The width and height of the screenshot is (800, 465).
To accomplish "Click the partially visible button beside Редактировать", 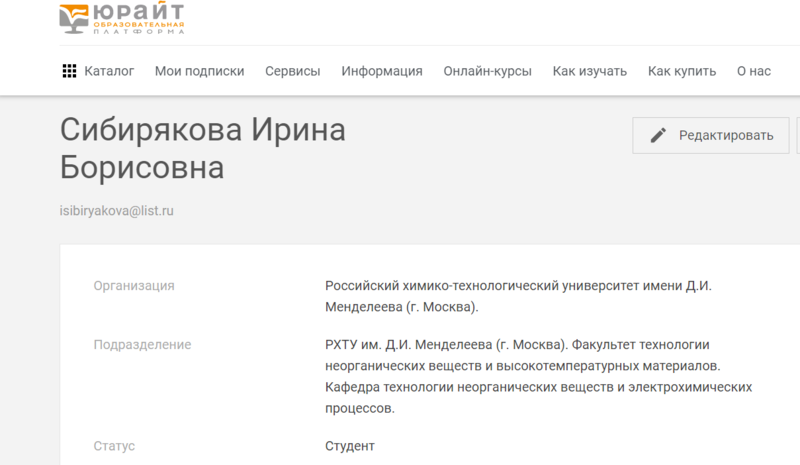I will pyautogui.click(x=797, y=135).
